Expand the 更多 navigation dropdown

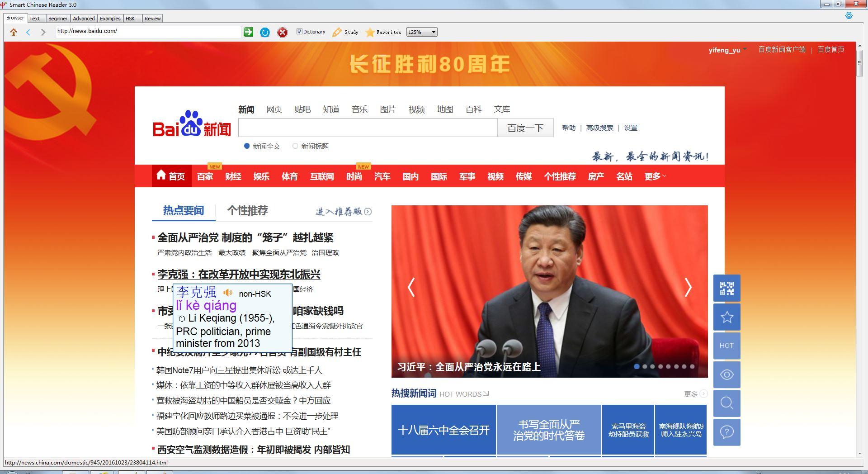pyautogui.click(x=655, y=176)
